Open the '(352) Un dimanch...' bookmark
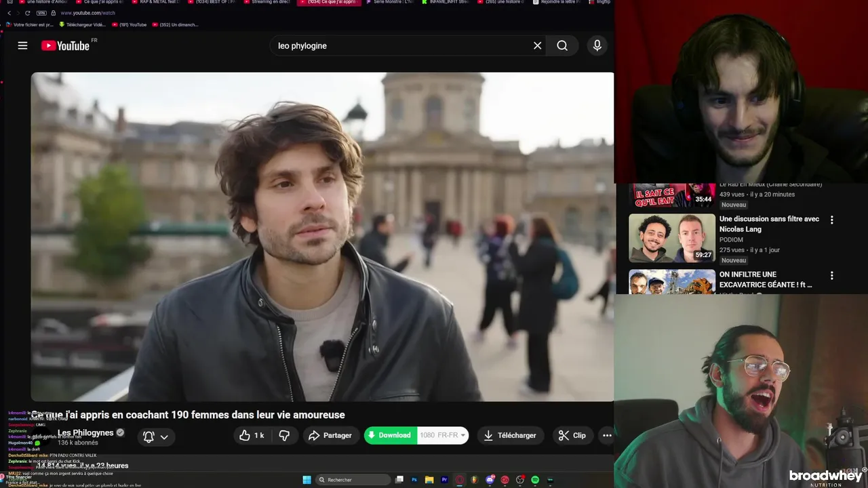 coord(175,24)
